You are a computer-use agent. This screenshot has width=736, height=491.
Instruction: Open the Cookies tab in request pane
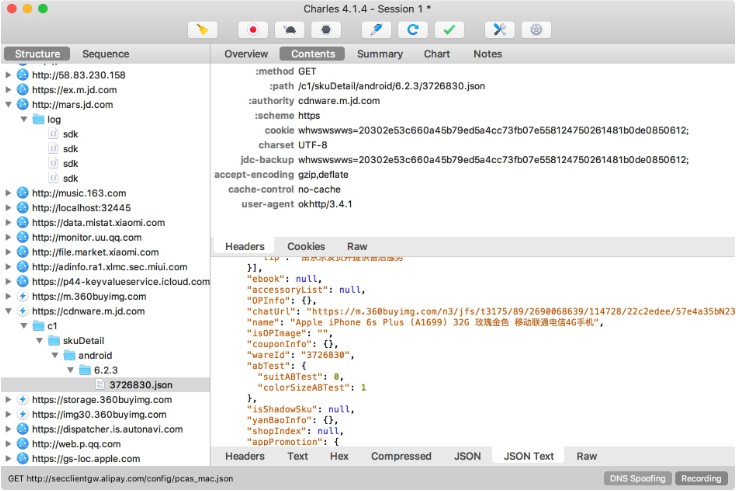coord(306,246)
